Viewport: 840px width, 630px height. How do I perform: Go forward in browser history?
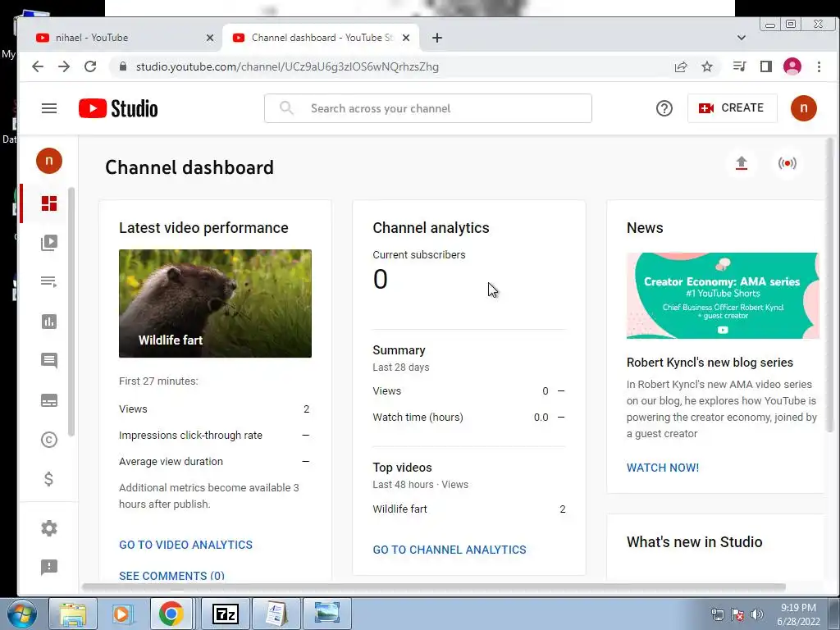point(64,66)
